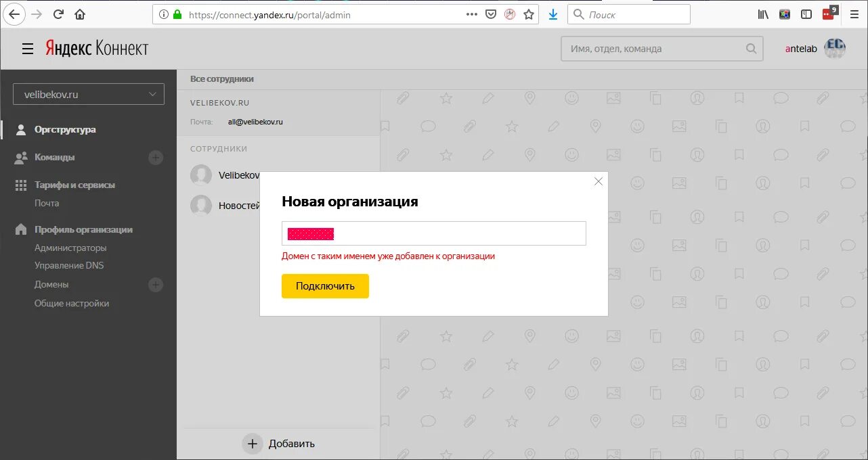Click the Яндекс Коннект logo
The height and width of the screenshot is (460, 868).
click(97, 48)
